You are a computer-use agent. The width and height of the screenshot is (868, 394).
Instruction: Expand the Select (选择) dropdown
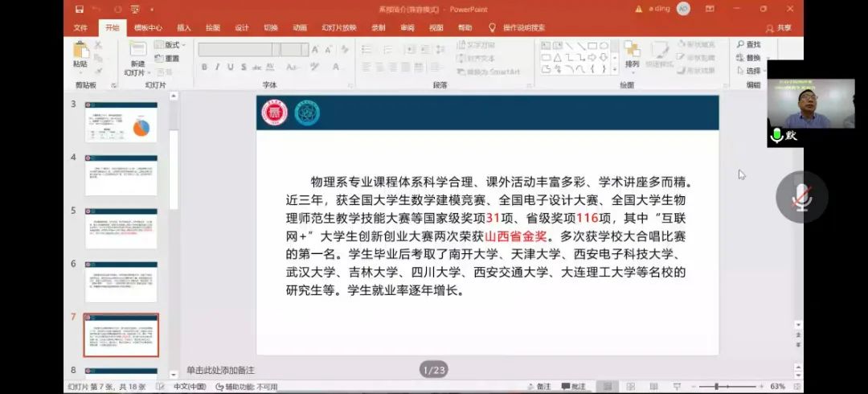[751, 71]
